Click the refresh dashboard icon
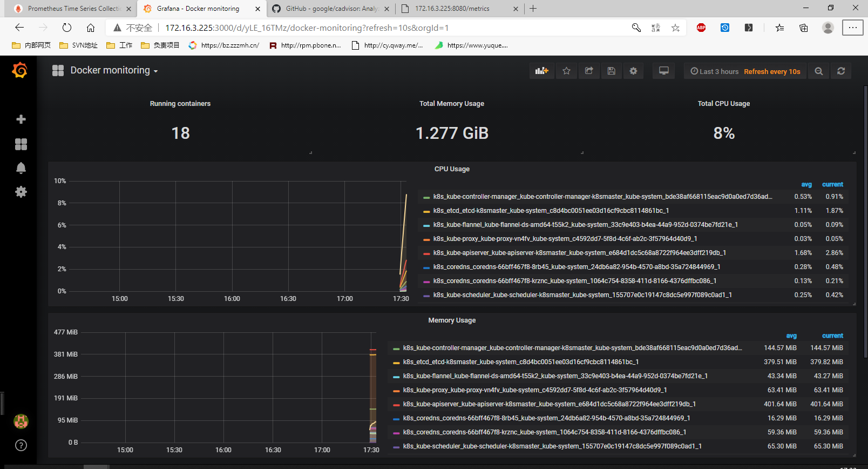This screenshot has width=868, height=469. pos(841,71)
